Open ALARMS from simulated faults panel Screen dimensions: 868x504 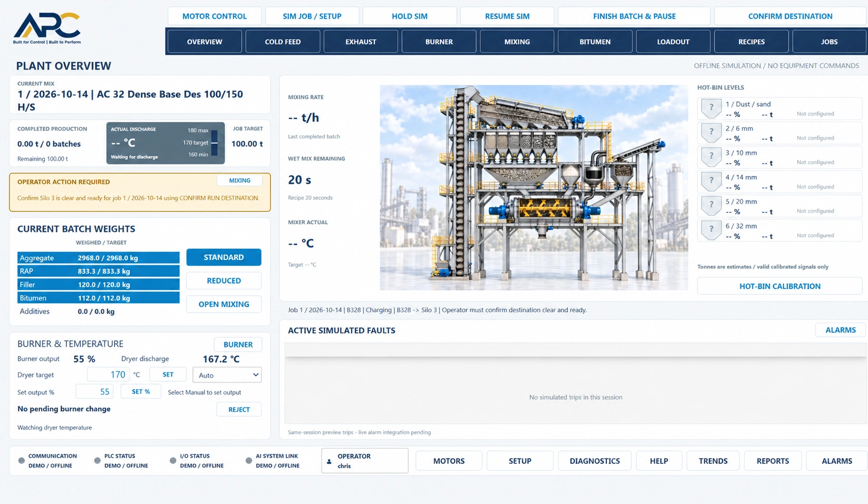[x=841, y=330]
